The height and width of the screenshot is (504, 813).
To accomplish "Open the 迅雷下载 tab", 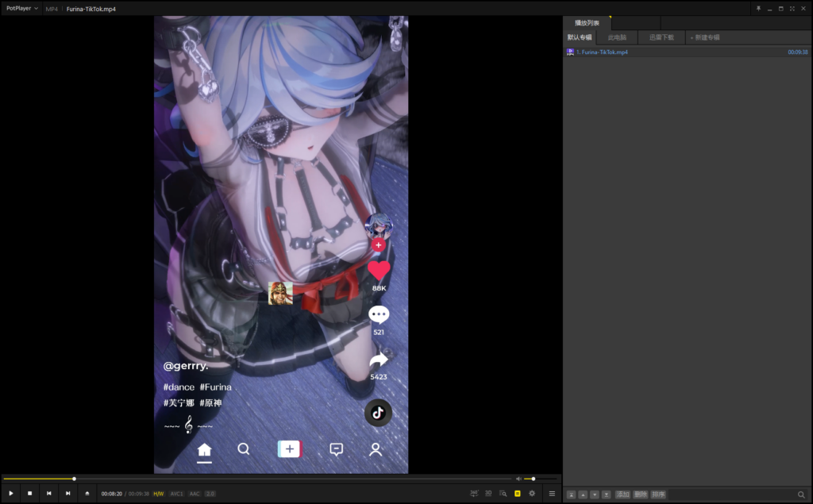I will pos(661,37).
